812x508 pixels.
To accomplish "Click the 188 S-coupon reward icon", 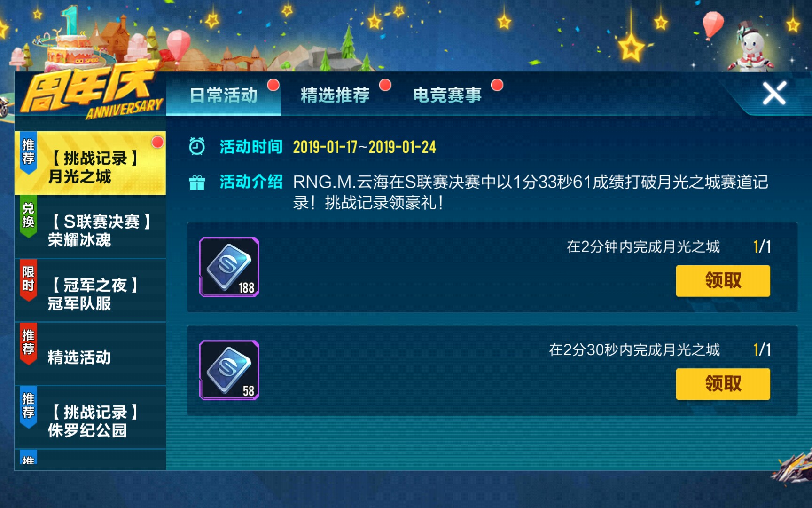I will (229, 267).
